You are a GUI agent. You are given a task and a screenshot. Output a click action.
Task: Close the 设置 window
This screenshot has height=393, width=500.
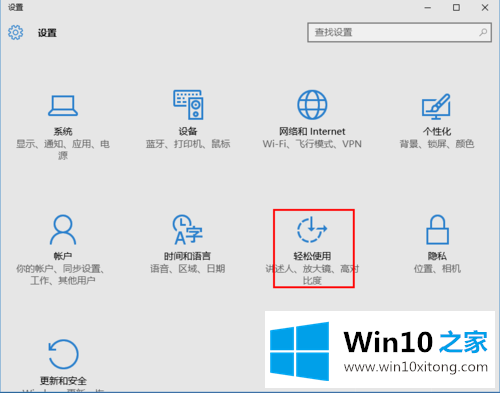tap(485, 7)
